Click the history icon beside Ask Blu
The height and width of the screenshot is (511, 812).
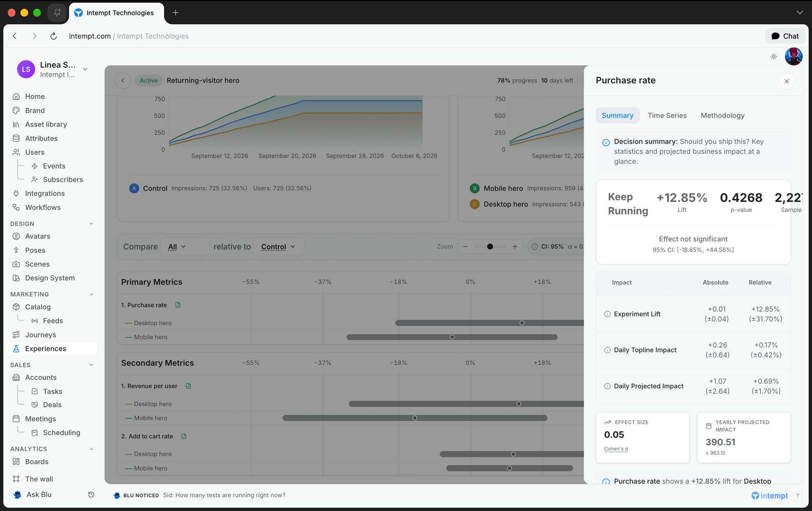coord(91,495)
